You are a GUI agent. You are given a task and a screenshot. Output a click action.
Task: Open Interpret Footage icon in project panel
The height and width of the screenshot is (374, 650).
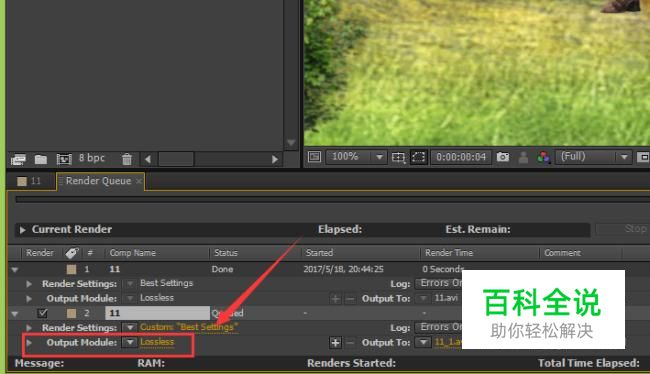pos(18,159)
